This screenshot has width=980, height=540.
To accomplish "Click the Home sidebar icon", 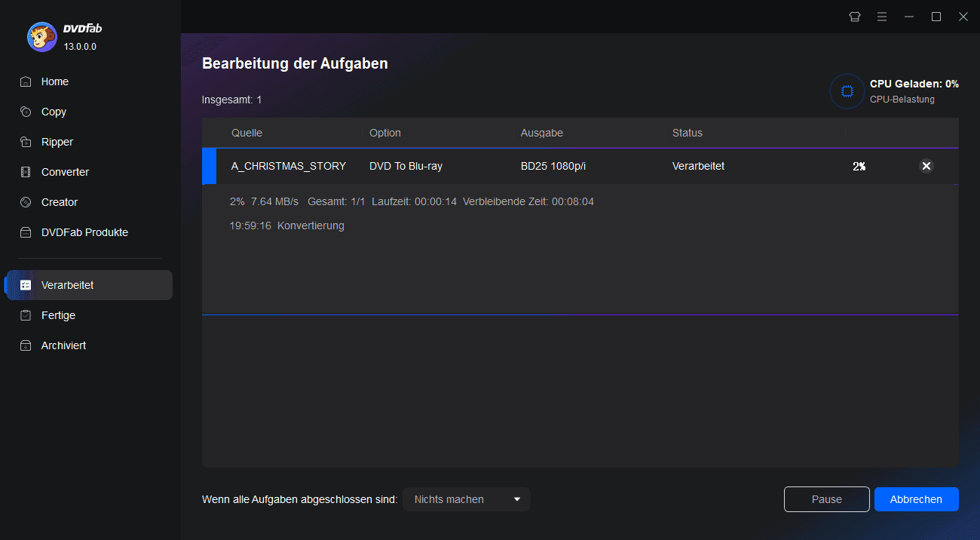I will click(x=26, y=81).
